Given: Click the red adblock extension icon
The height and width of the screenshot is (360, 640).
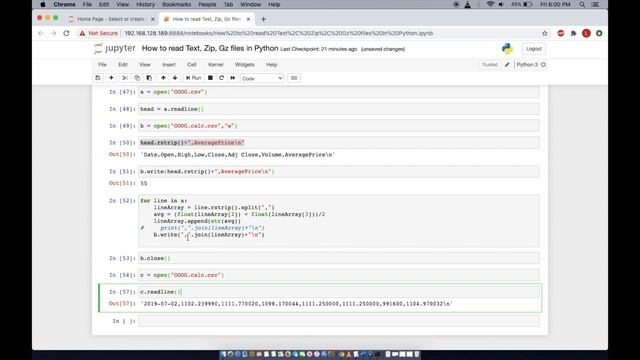Looking at the screenshot, I should coord(561,33).
